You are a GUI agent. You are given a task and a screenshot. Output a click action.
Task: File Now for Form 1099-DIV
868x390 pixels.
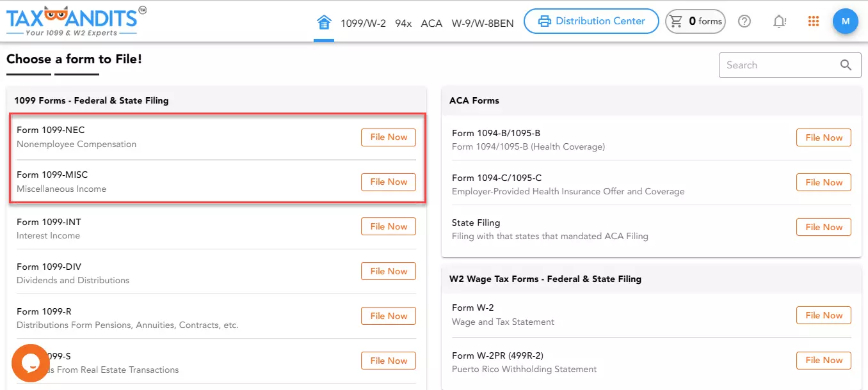point(389,271)
